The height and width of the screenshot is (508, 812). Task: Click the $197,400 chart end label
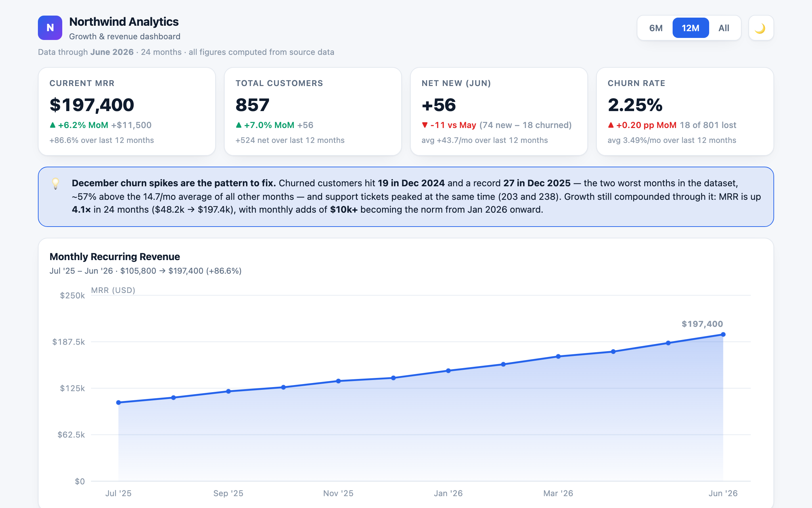click(x=702, y=324)
